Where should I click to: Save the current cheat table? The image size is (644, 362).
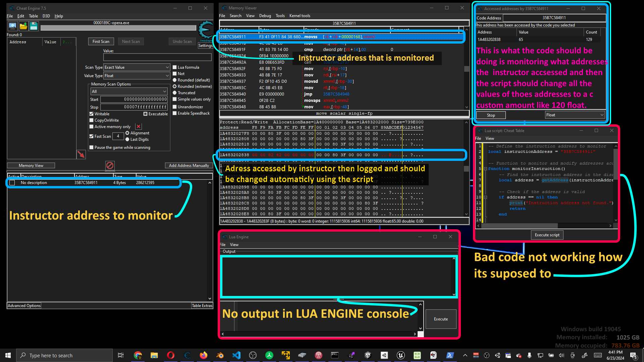[34, 26]
